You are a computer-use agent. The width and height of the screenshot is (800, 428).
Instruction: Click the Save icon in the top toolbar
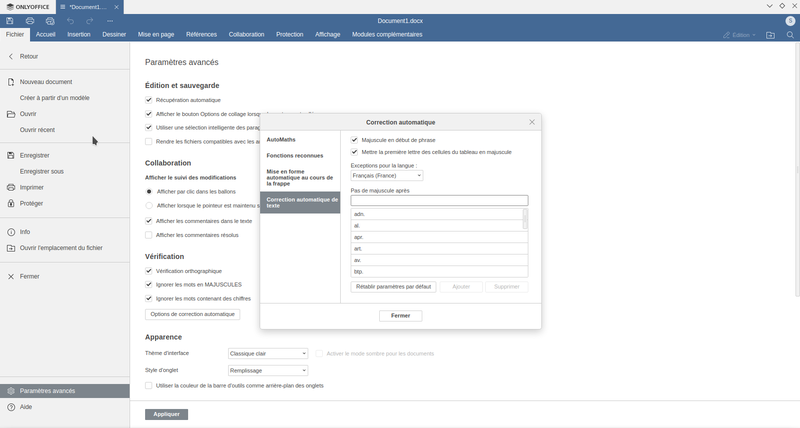pyautogui.click(x=11, y=20)
